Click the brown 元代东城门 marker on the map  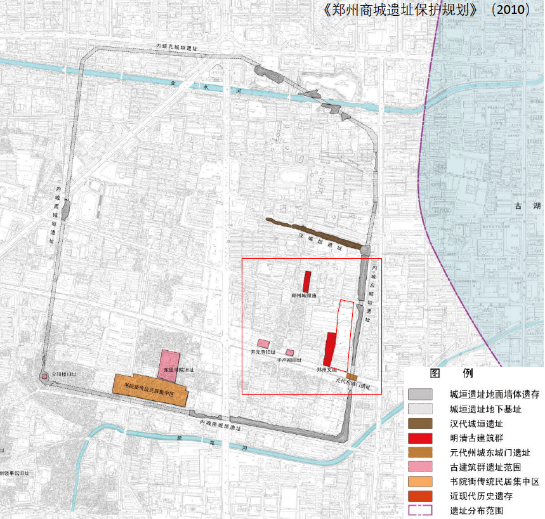[352, 377]
